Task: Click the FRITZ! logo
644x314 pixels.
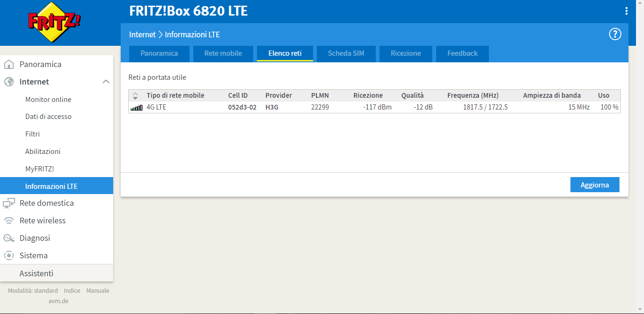Action: tap(54, 22)
